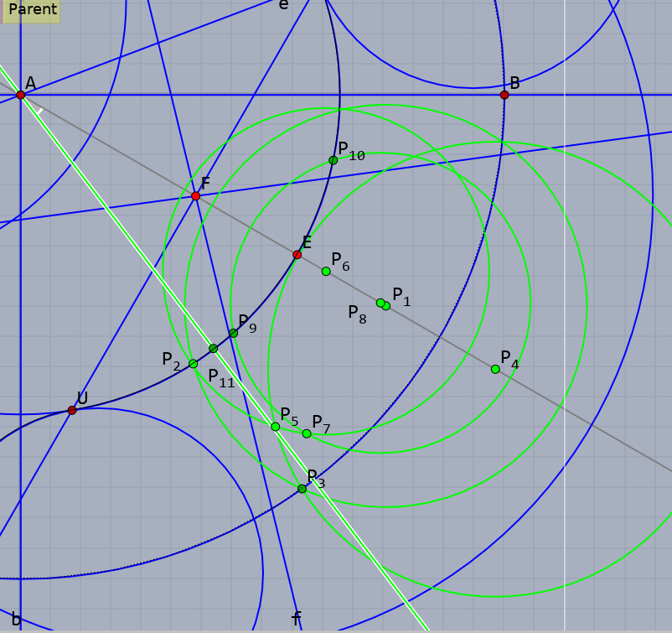This screenshot has height=633, width=672.
Task: Select green point P4
Action: point(495,369)
